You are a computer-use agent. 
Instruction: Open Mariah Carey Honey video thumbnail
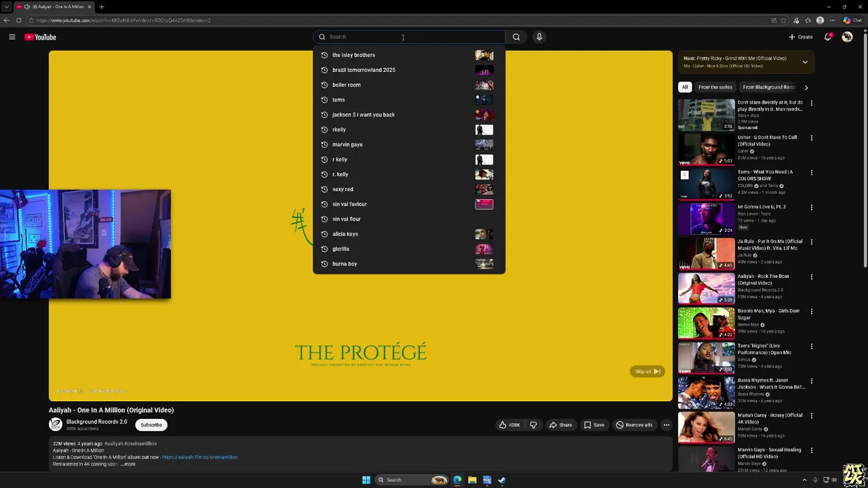click(x=706, y=427)
